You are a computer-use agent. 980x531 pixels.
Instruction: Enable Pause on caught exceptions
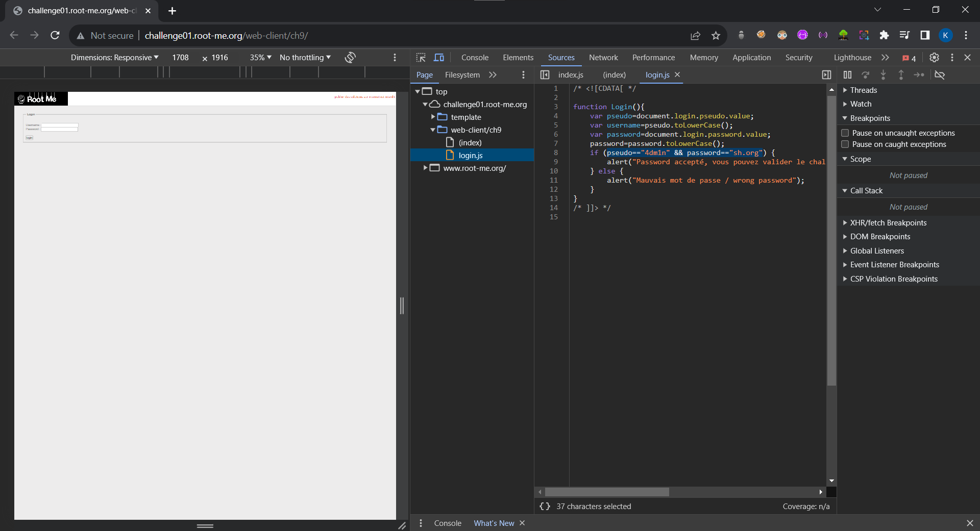click(845, 144)
